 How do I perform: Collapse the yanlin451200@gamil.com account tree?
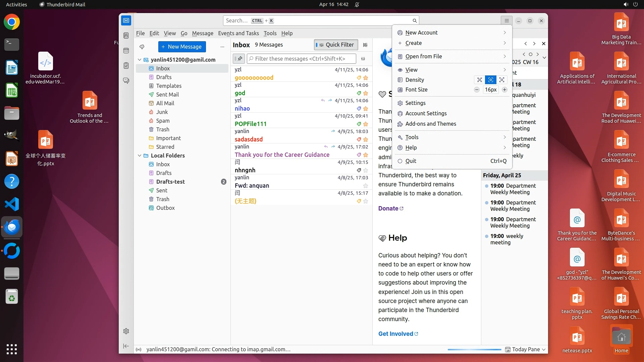point(140,60)
